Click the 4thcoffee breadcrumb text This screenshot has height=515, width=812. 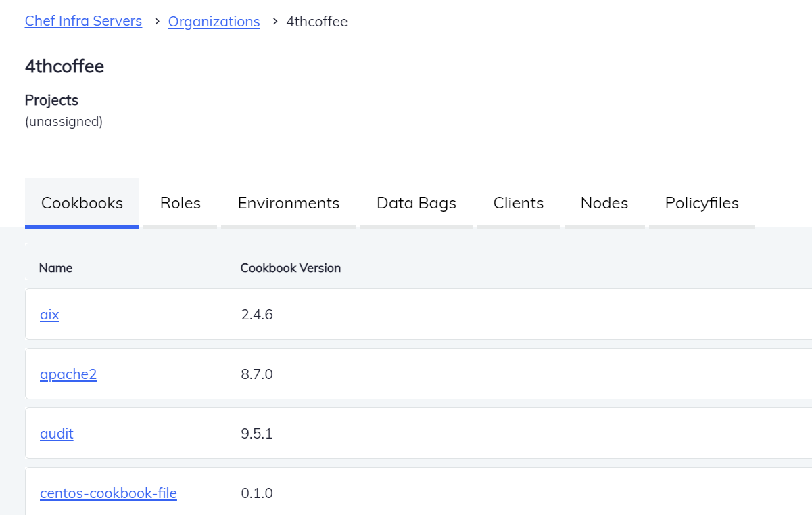point(316,22)
